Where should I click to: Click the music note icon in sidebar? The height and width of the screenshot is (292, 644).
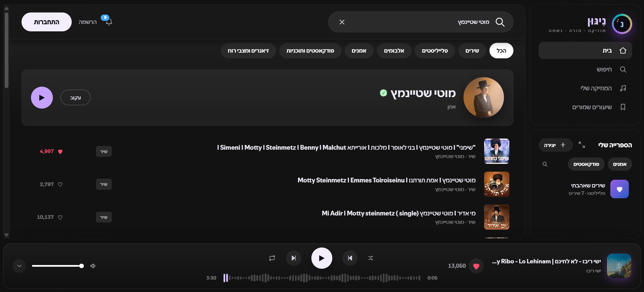click(x=623, y=88)
